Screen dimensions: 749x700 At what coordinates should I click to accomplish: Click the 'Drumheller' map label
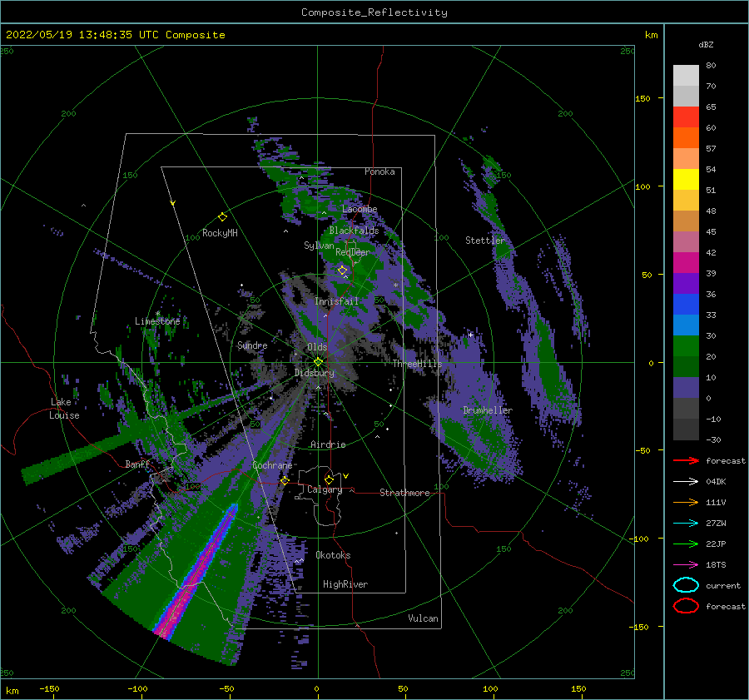(x=488, y=410)
